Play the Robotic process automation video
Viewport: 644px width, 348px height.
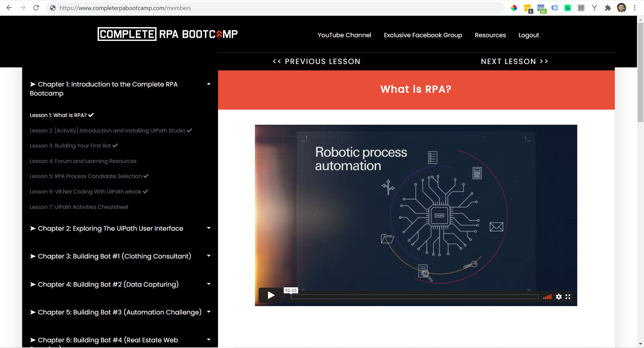pos(271,295)
